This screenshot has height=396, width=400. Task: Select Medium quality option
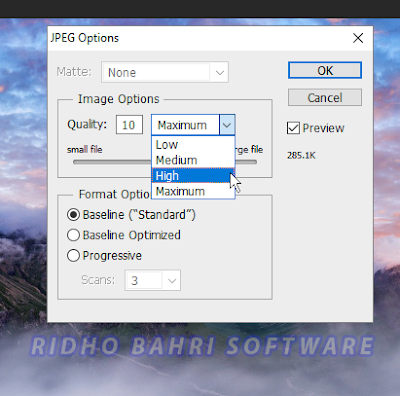click(x=193, y=160)
